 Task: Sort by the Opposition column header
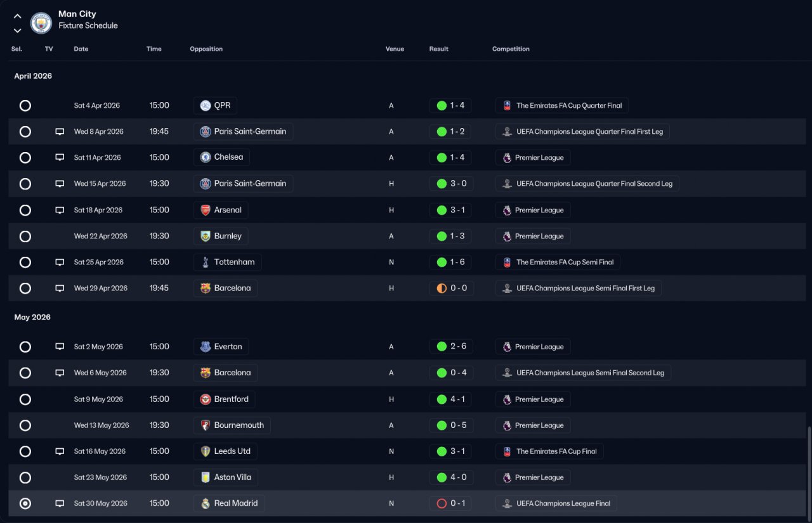point(206,49)
